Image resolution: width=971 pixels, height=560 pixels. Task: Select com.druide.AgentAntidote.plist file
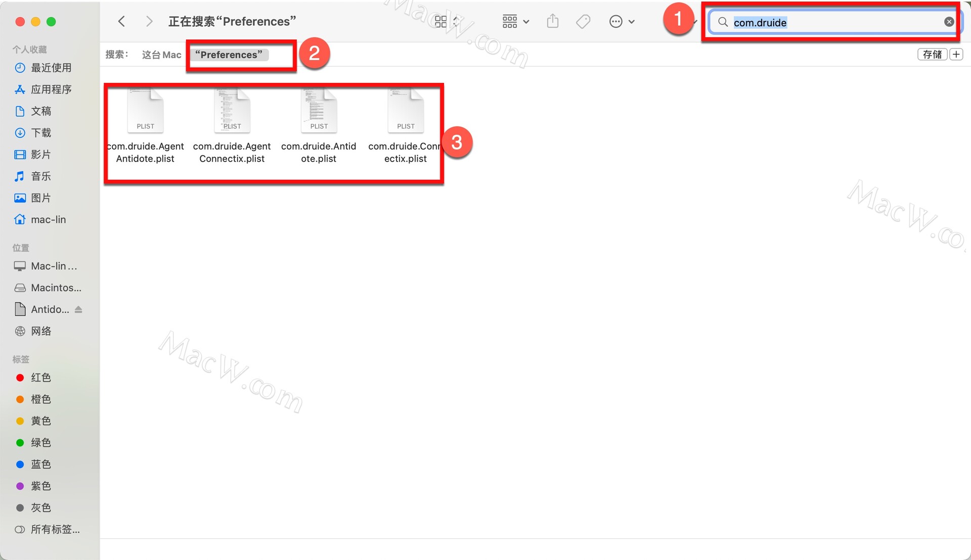point(145,126)
